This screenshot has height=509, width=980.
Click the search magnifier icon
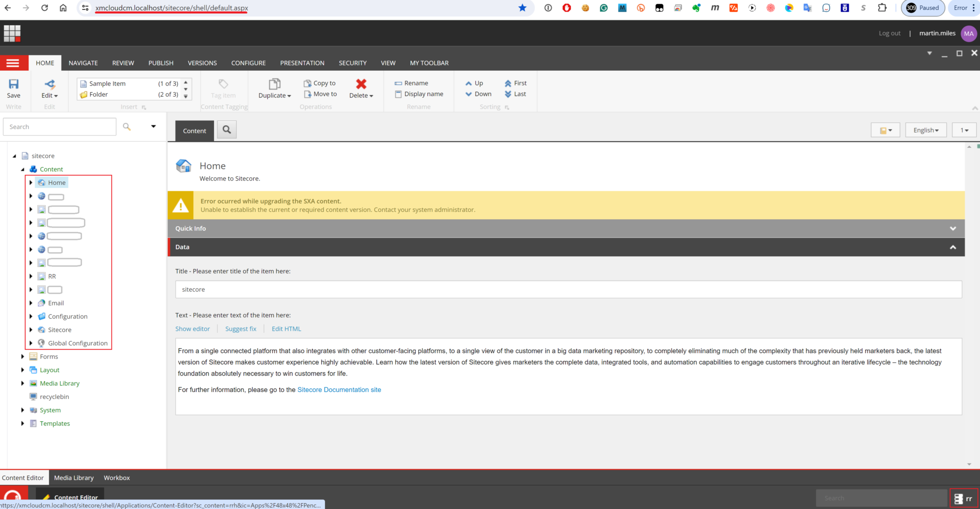[127, 126]
